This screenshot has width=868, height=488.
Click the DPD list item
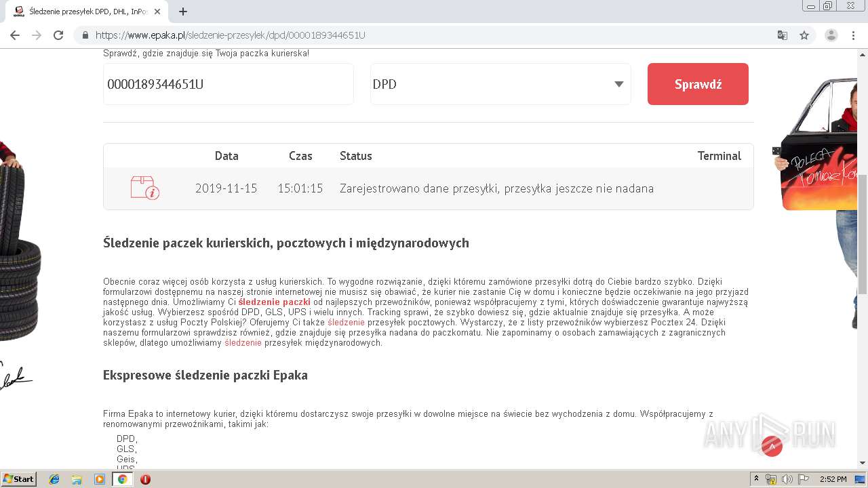coord(127,439)
